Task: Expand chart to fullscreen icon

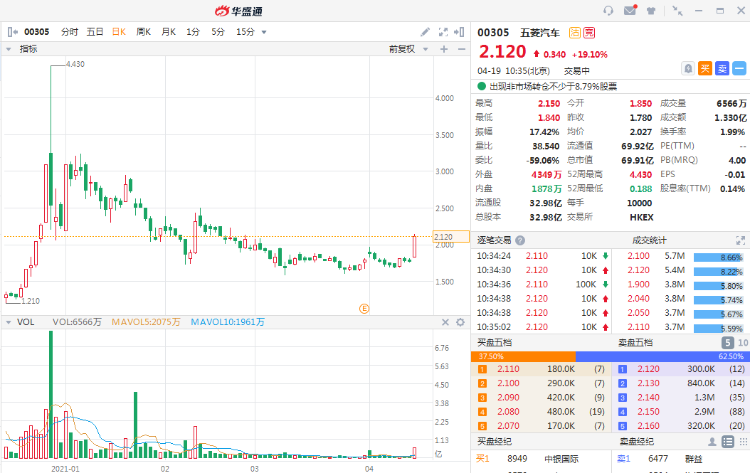Action: [x=443, y=32]
